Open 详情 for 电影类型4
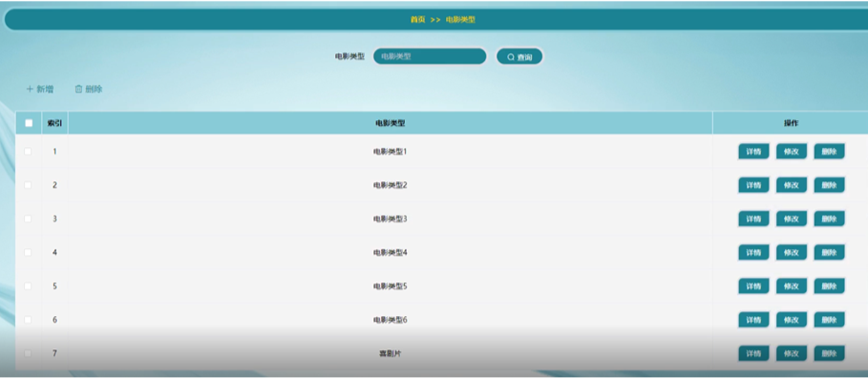The width and height of the screenshot is (868, 378). pos(753,253)
